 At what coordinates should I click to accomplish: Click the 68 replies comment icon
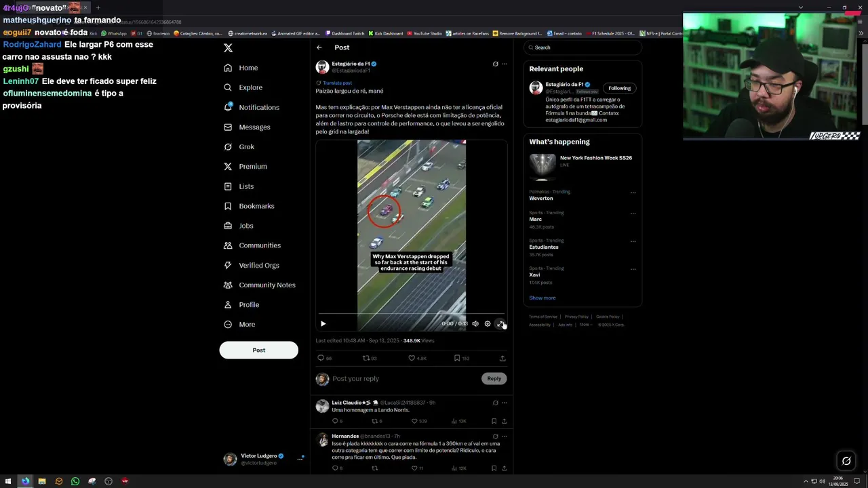coord(321,358)
